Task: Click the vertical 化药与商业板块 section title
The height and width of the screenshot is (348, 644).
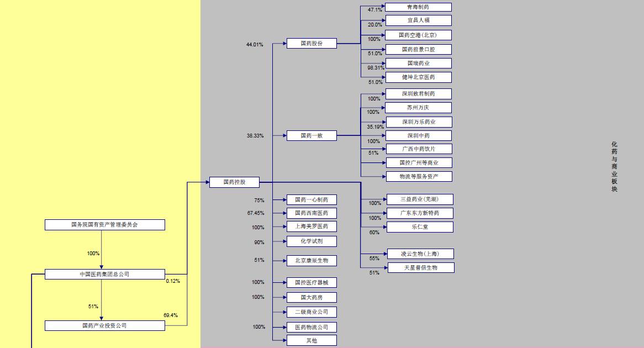Action: [x=614, y=166]
